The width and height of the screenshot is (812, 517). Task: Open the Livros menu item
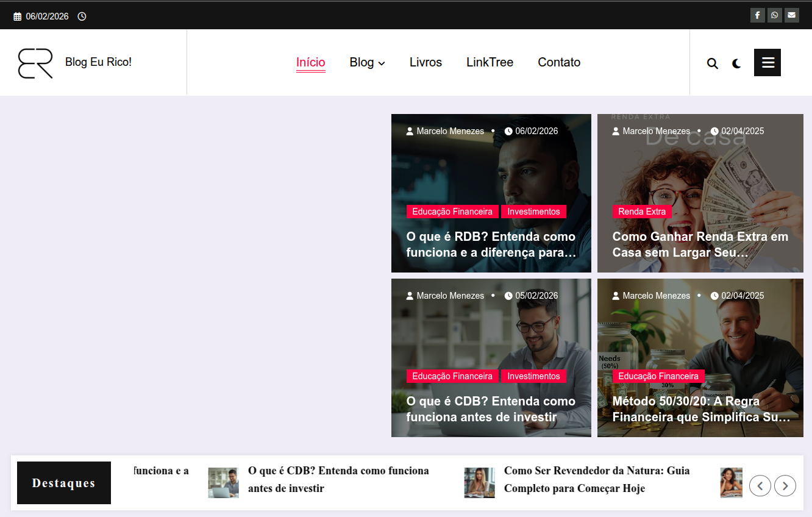click(426, 62)
